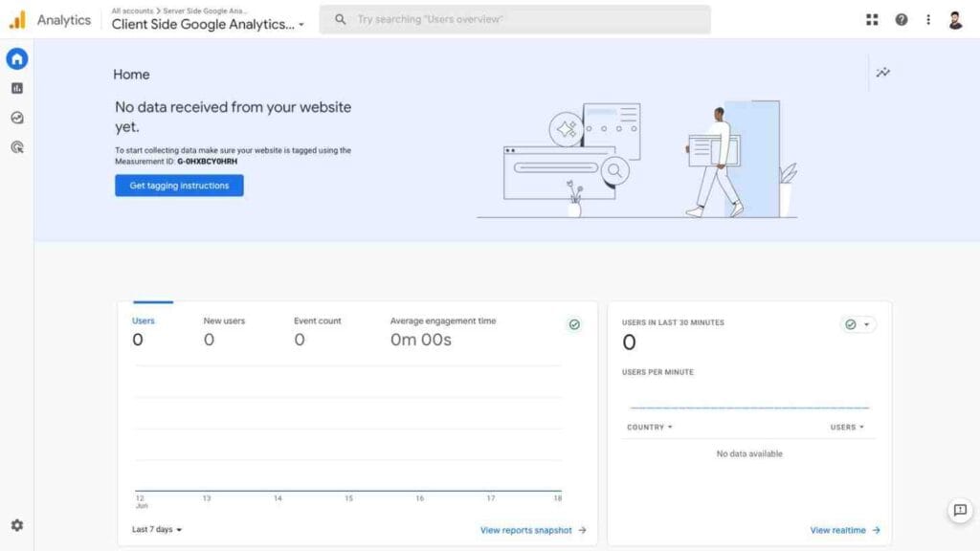
Task: Open the Last 7 days date dropdown
Action: coord(156,529)
